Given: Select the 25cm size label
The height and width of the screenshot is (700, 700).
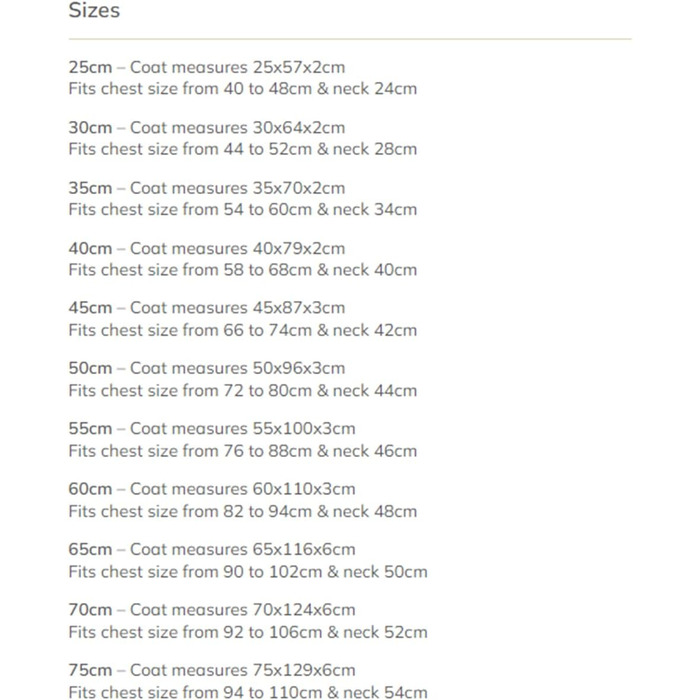Looking at the screenshot, I should [x=90, y=67].
